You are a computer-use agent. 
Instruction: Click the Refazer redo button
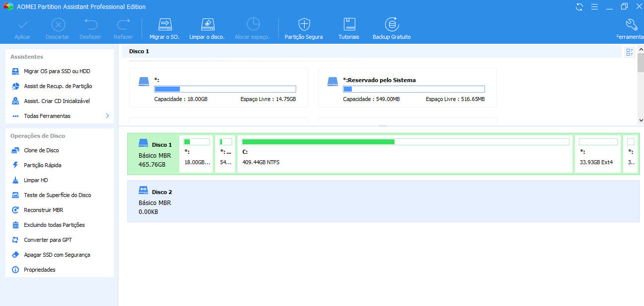tap(123, 29)
